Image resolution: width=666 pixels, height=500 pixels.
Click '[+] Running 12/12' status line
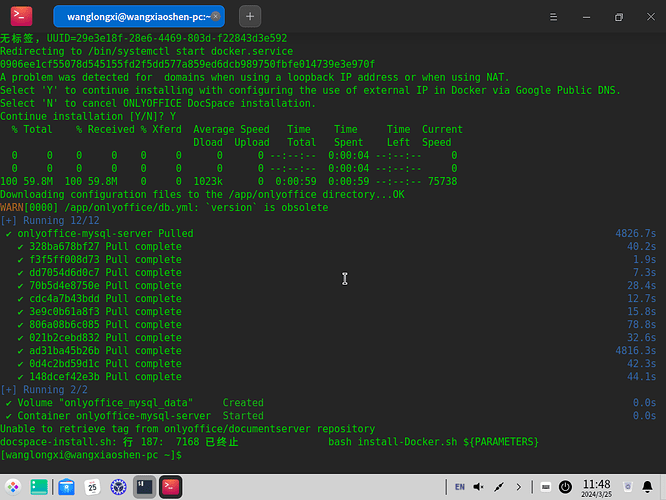[x=50, y=220]
